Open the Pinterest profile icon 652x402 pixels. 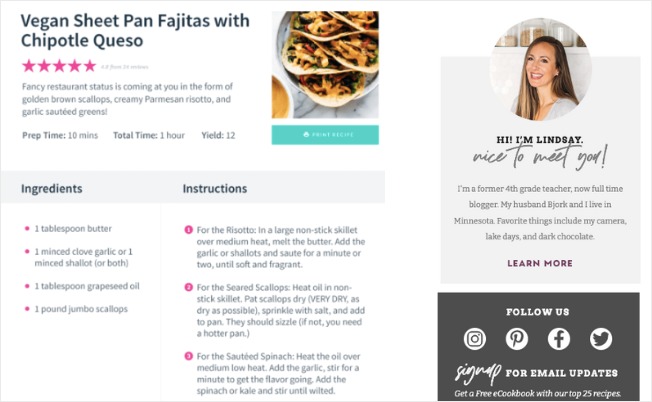[517, 338]
